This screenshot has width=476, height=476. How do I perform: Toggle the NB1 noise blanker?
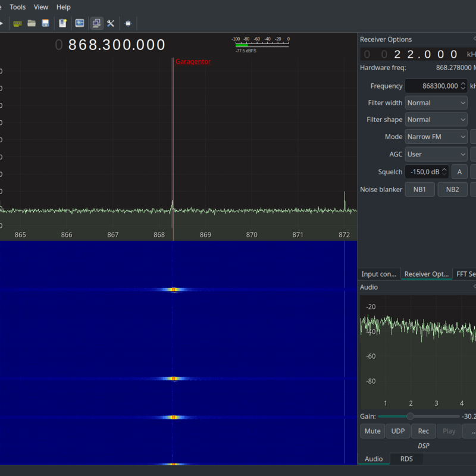[420, 189]
